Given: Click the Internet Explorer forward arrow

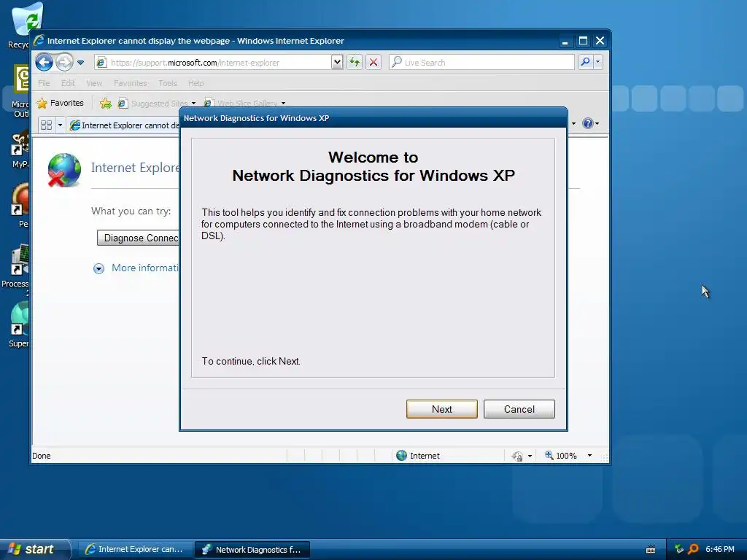Looking at the screenshot, I should pos(64,62).
